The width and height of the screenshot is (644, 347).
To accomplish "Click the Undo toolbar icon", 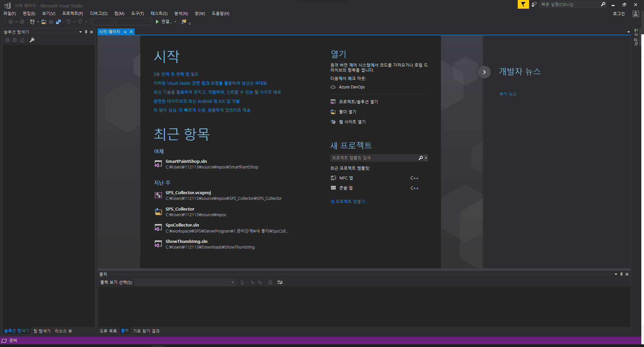I will (x=68, y=22).
